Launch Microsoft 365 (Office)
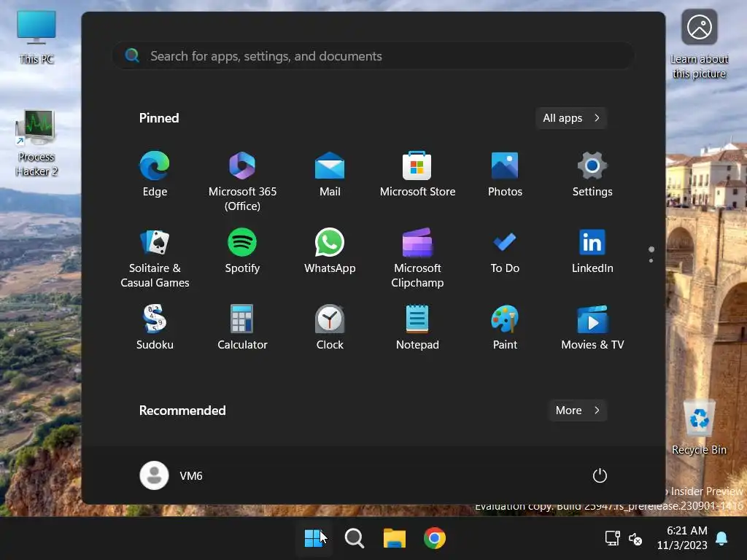 tap(242, 182)
